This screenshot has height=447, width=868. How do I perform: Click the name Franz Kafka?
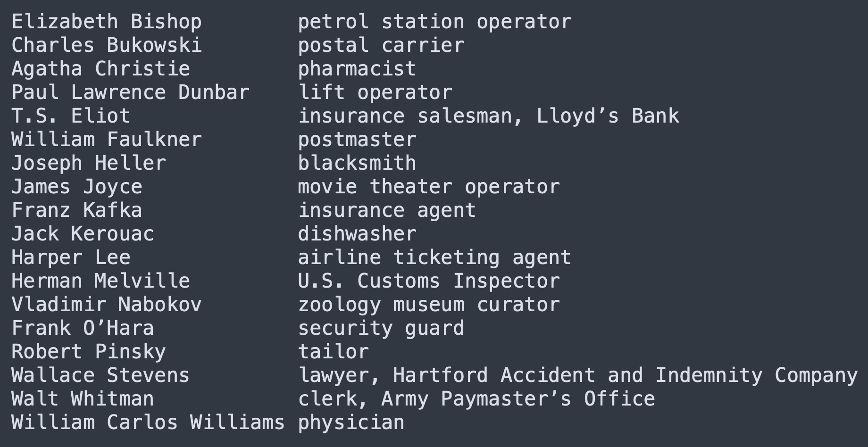tap(77, 210)
